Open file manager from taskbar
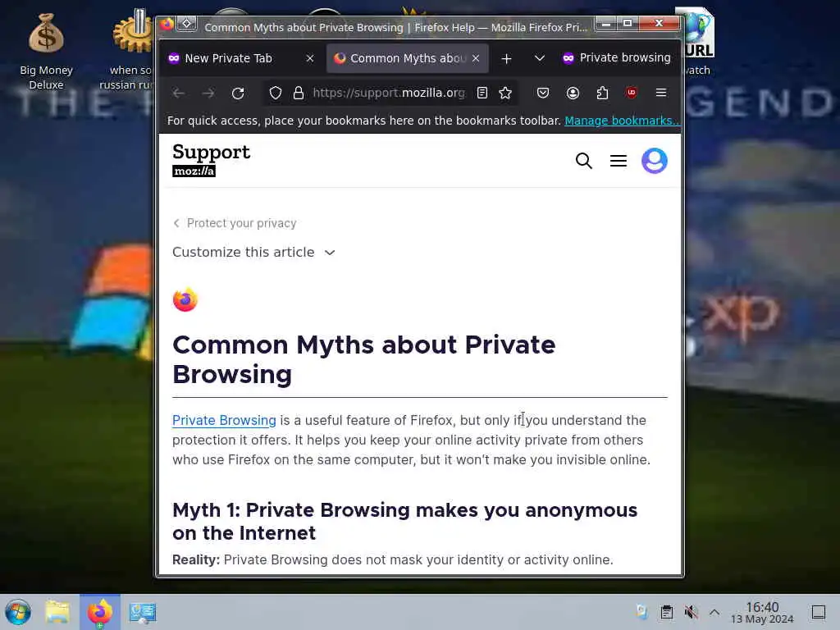The image size is (840, 630). [58, 612]
